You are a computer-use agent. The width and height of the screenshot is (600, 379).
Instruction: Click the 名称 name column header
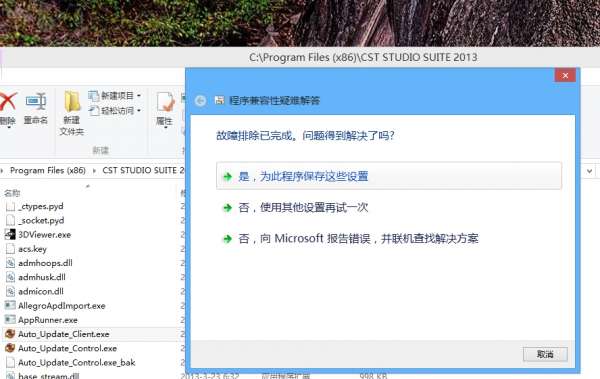(x=12, y=193)
